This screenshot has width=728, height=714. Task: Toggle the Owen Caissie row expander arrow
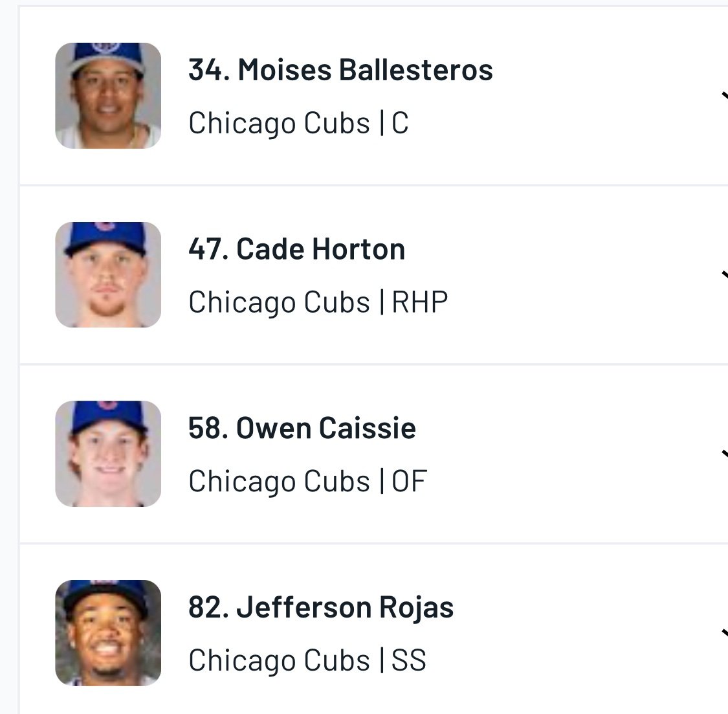coord(723,454)
